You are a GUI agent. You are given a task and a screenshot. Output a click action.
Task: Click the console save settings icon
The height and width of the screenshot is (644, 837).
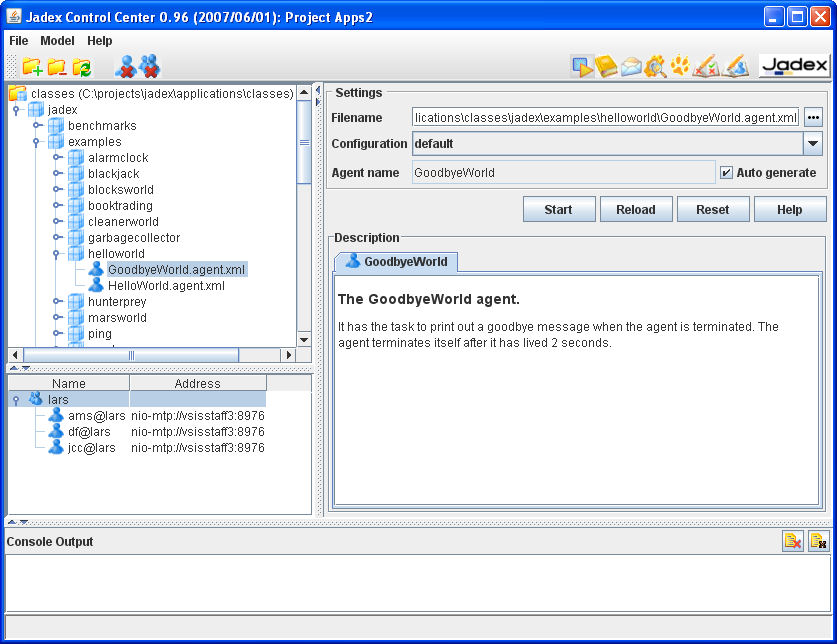click(x=818, y=541)
